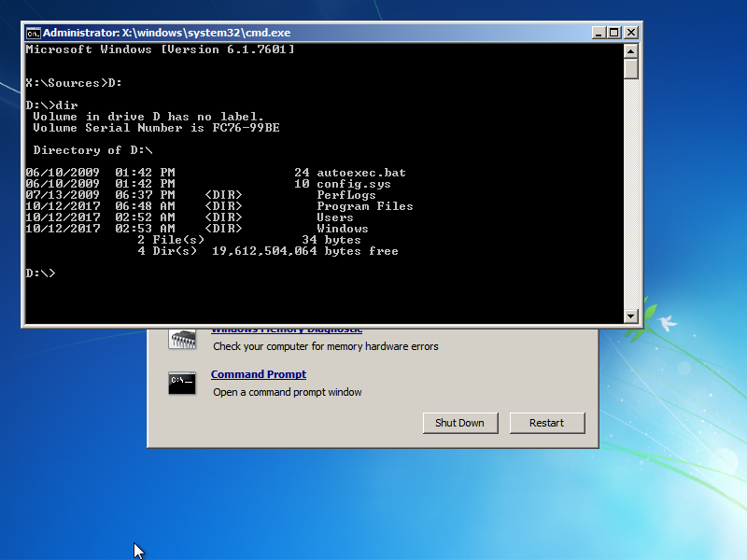Screen dimensions: 747x560
Task: Click the X:\Sources>D: command line
Action: point(74,83)
